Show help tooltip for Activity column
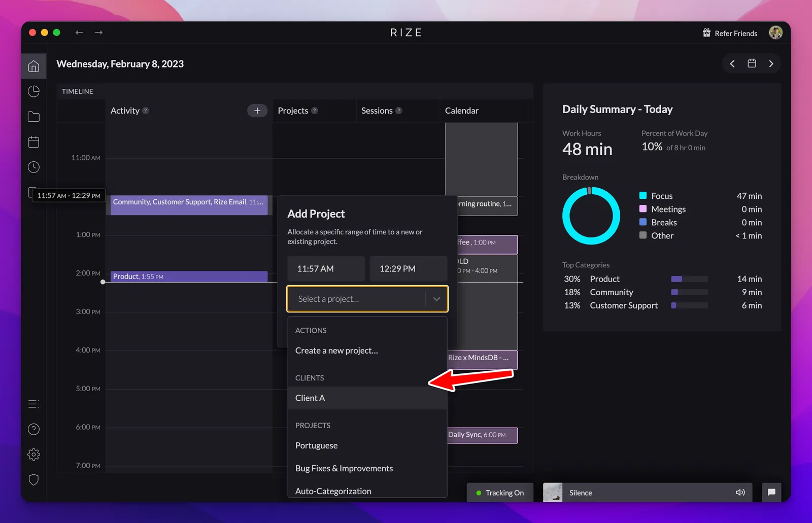812x523 pixels. point(146,111)
